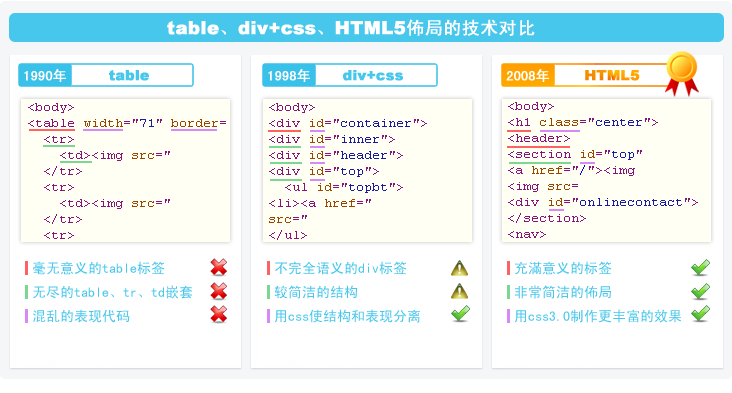
Task: Select the HTML5 header label
Action: [x=612, y=76]
